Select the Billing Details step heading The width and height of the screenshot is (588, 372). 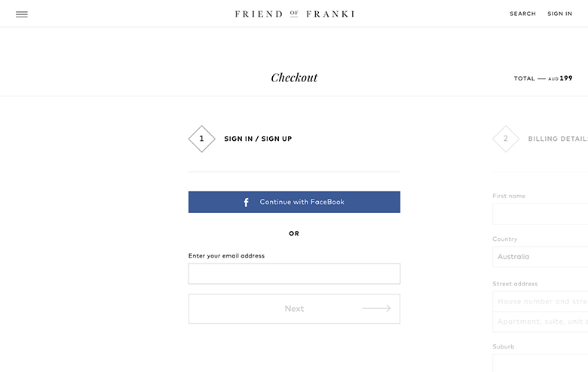click(558, 139)
